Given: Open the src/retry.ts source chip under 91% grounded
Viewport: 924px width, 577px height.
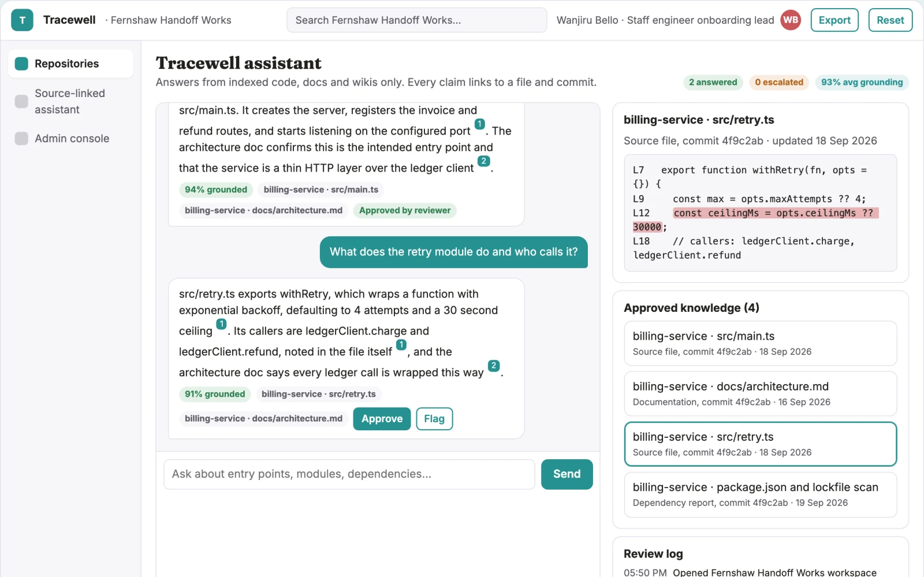Looking at the screenshot, I should (319, 394).
